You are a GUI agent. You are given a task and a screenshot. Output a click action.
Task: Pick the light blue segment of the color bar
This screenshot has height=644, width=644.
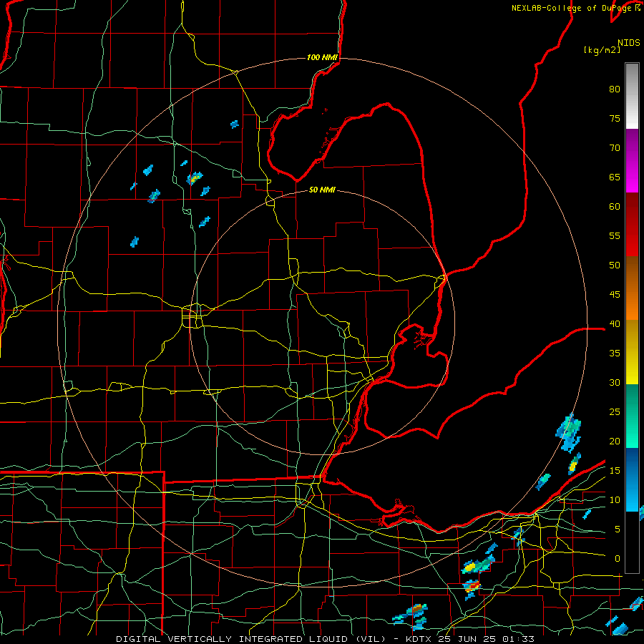(x=632, y=479)
